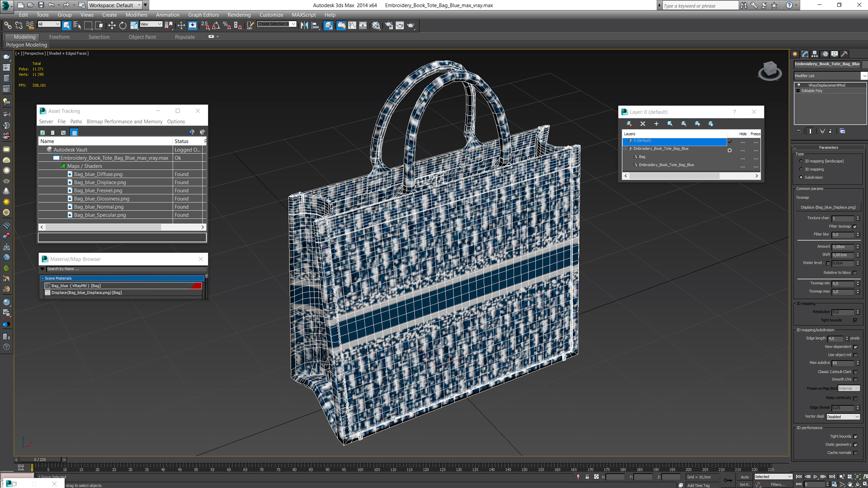Collapse the Parameters rollout
Image resolution: width=868 pixels, height=488 pixels.
click(x=828, y=147)
